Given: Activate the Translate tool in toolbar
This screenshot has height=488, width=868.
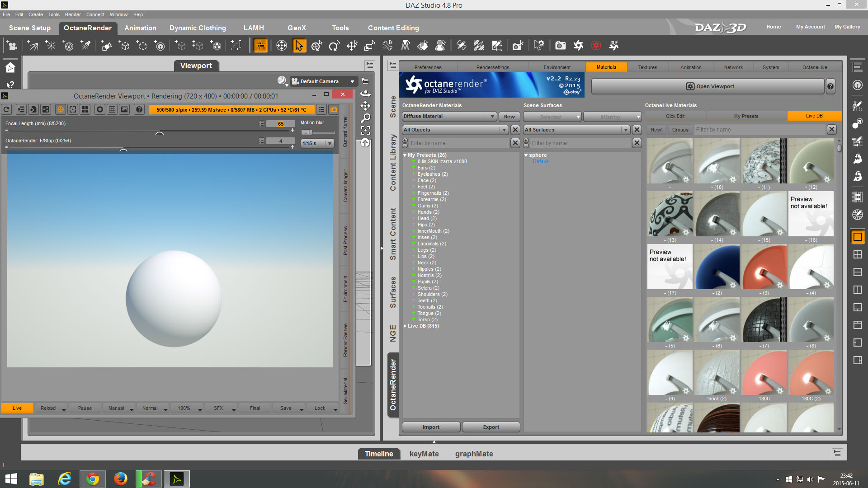Looking at the screenshot, I should point(352,46).
